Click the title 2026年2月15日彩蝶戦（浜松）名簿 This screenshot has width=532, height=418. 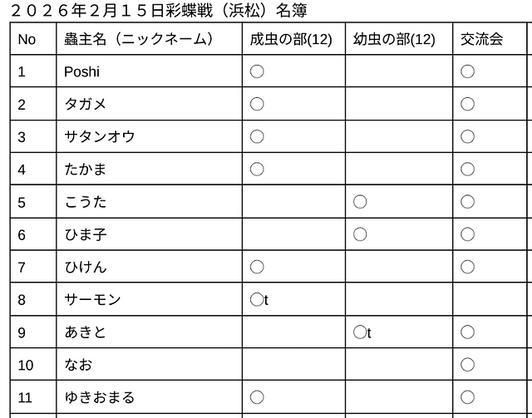coord(159,11)
